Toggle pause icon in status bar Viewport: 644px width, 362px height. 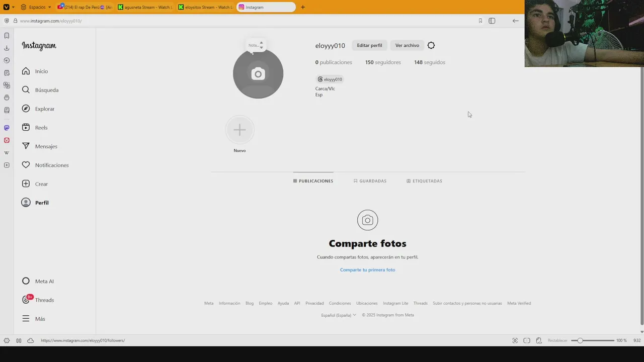pyautogui.click(x=19, y=340)
